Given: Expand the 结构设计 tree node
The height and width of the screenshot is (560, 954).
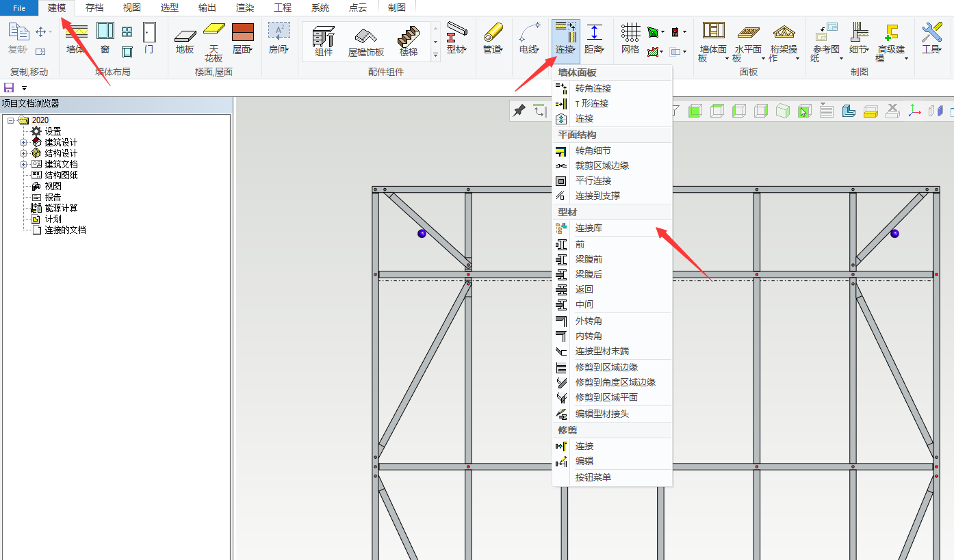Looking at the screenshot, I should tap(24, 153).
